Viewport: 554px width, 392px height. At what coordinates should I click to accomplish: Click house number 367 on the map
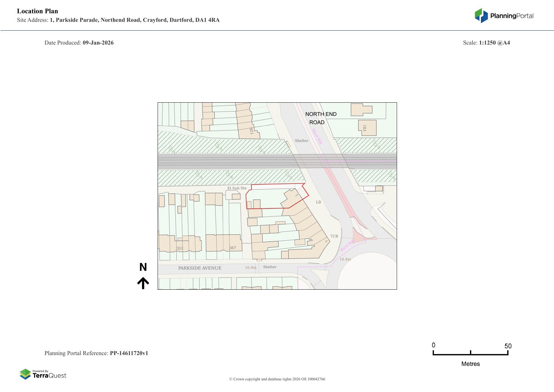(232, 248)
